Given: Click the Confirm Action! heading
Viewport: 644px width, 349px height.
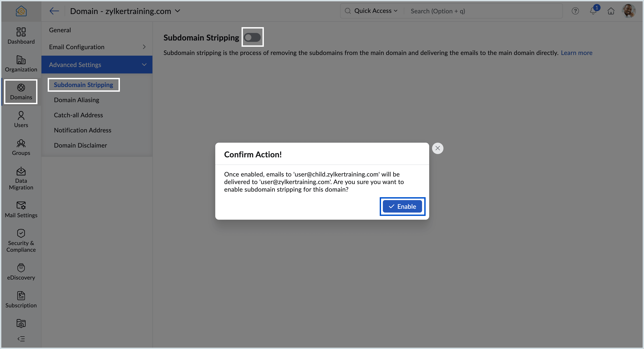Looking at the screenshot, I should 252,154.
